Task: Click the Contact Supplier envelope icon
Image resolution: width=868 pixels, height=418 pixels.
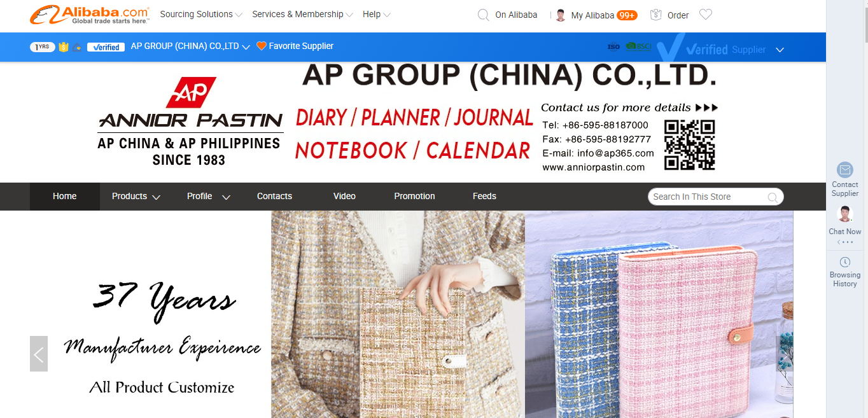Action: 845,170
